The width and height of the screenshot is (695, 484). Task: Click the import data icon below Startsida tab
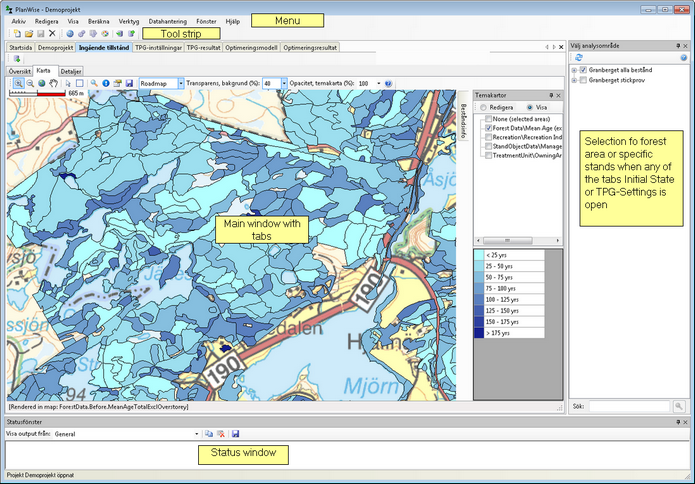17,59
